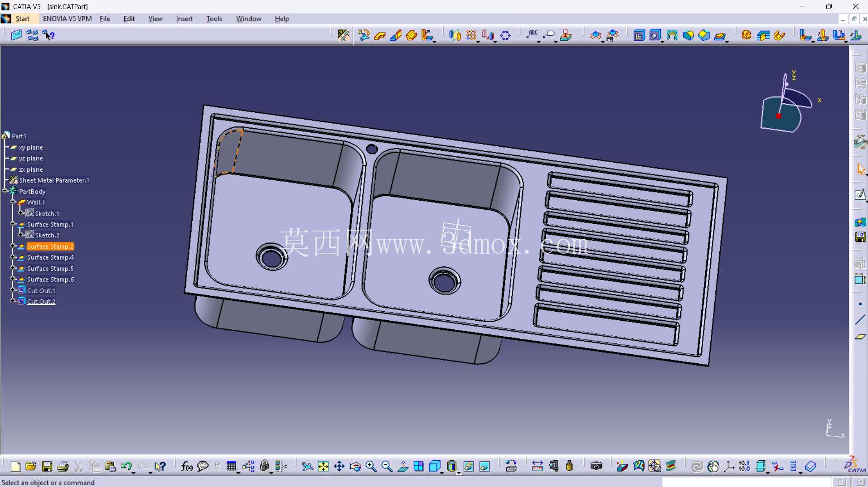Image resolution: width=868 pixels, height=487 pixels.
Task: Select the xy plane in tree
Action: 31,148
